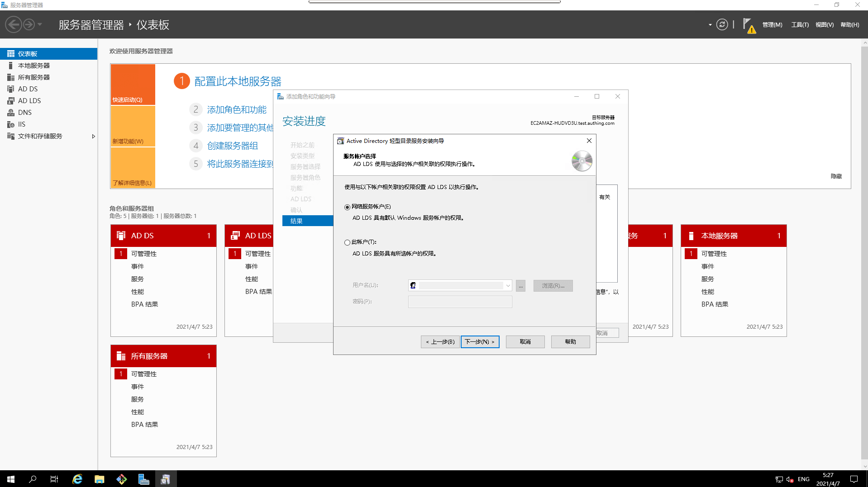
Task: Open the navigation history dropdown arrow
Action: [40, 25]
